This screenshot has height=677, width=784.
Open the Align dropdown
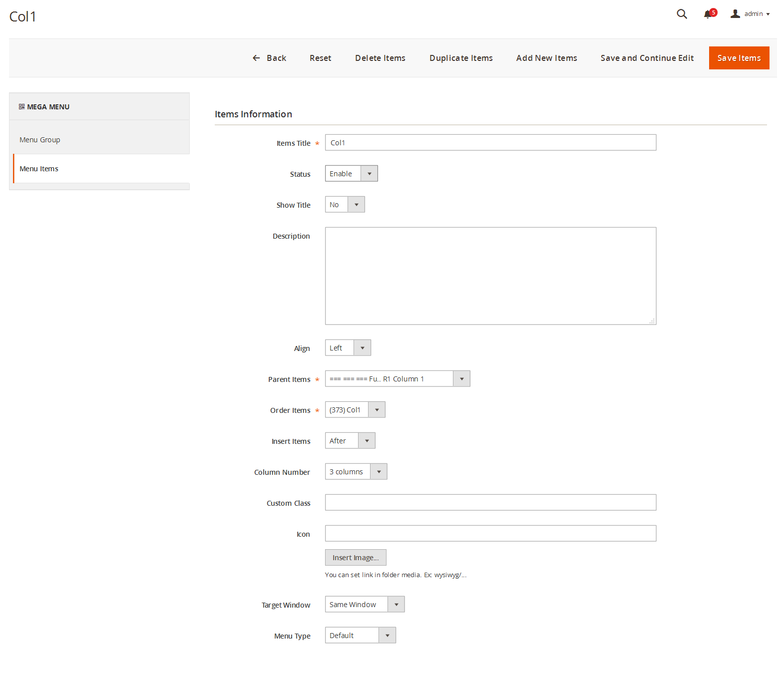(x=348, y=348)
